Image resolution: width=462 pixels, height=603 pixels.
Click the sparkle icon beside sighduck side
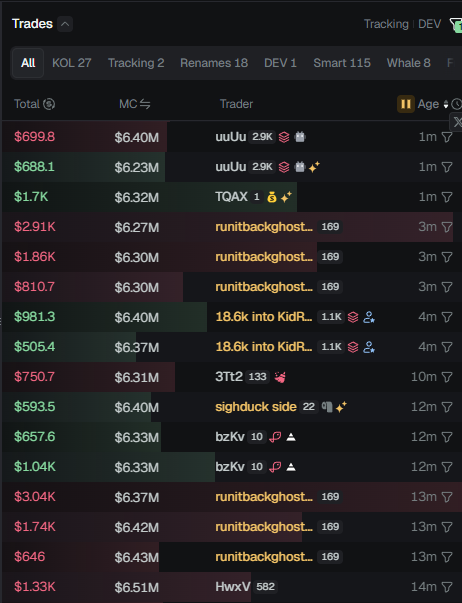coord(341,407)
